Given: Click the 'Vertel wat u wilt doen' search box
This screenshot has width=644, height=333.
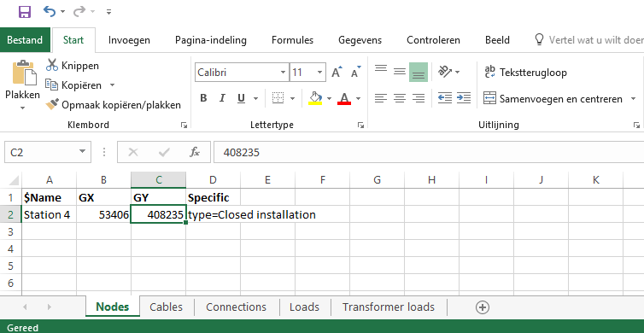Looking at the screenshot, I should 589,40.
